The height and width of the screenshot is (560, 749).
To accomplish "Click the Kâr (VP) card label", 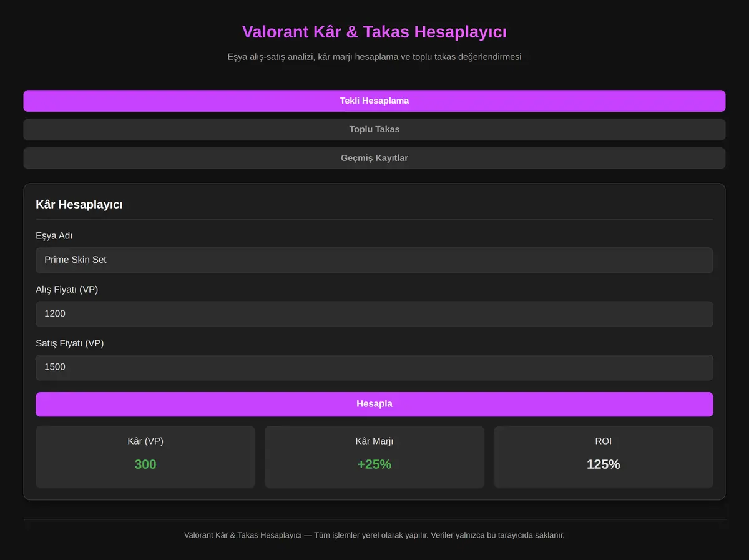I will 145,441.
